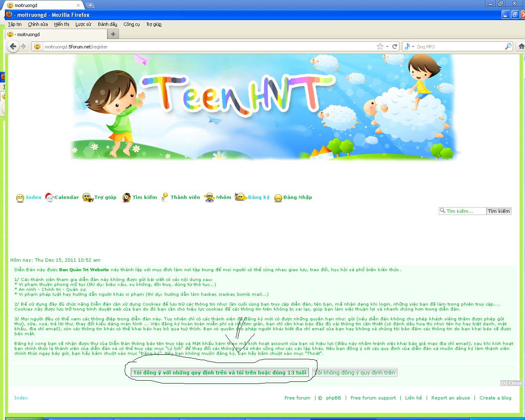Image resolution: width=525 pixels, height=420 pixels.
Task: Open new tab in outer window bar
Action: pyautogui.click(x=90, y=5)
